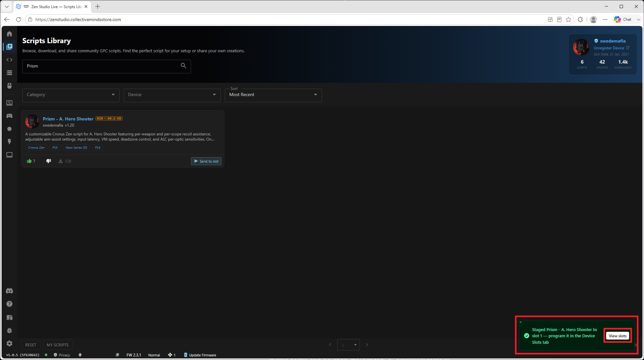Open the code editor sidebar icon

click(9, 60)
